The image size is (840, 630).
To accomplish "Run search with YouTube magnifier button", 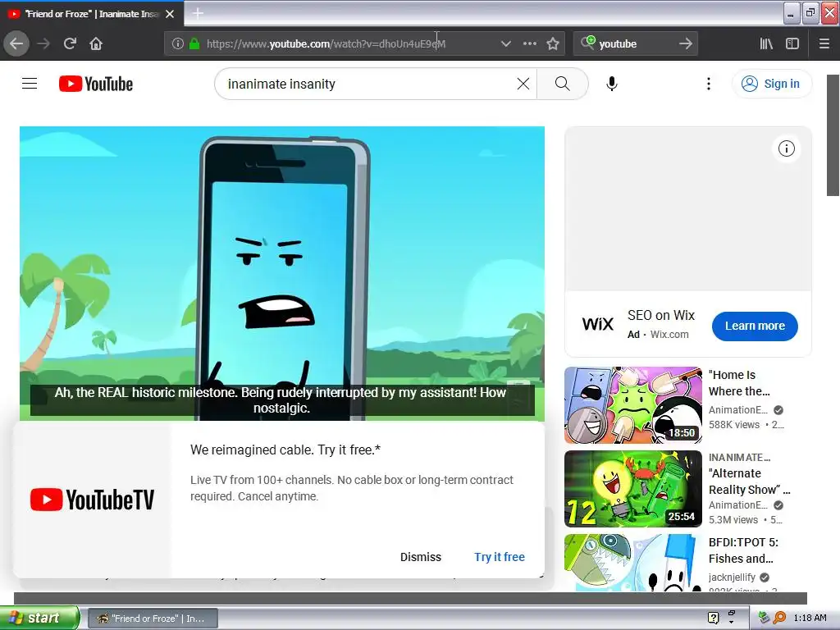I will (x=563, y=84).
